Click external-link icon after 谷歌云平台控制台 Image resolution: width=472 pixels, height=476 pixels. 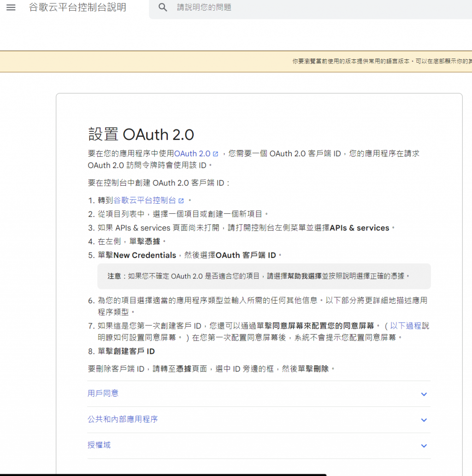point(181,200)
